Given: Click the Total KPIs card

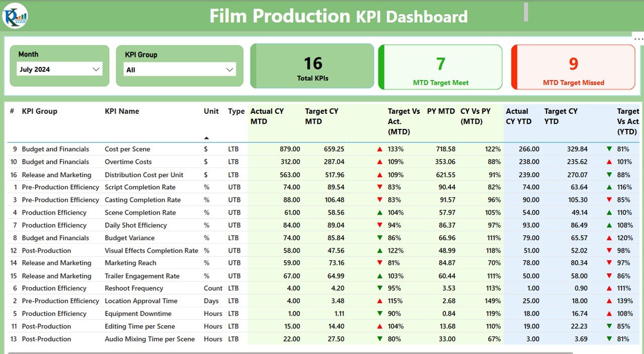Looking at the screenshot, I should tap(312, 66).
